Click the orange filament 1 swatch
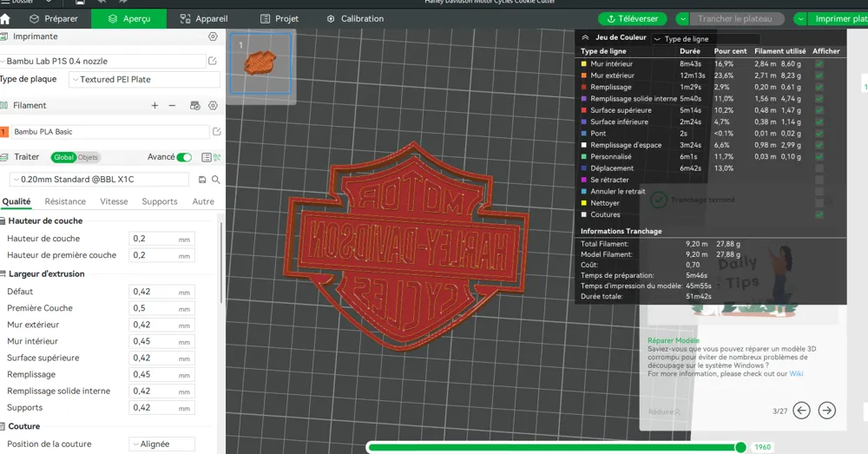 3,132
